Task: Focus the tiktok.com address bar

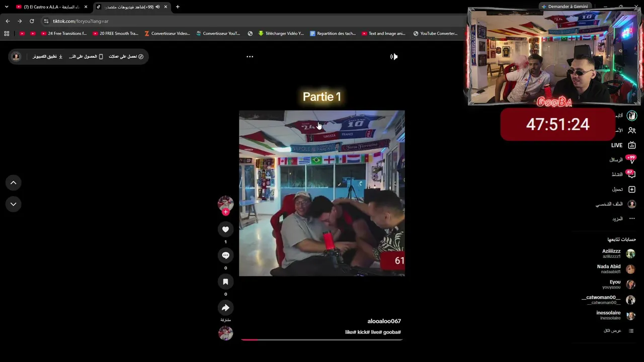Action: click(x=253, y=21)
